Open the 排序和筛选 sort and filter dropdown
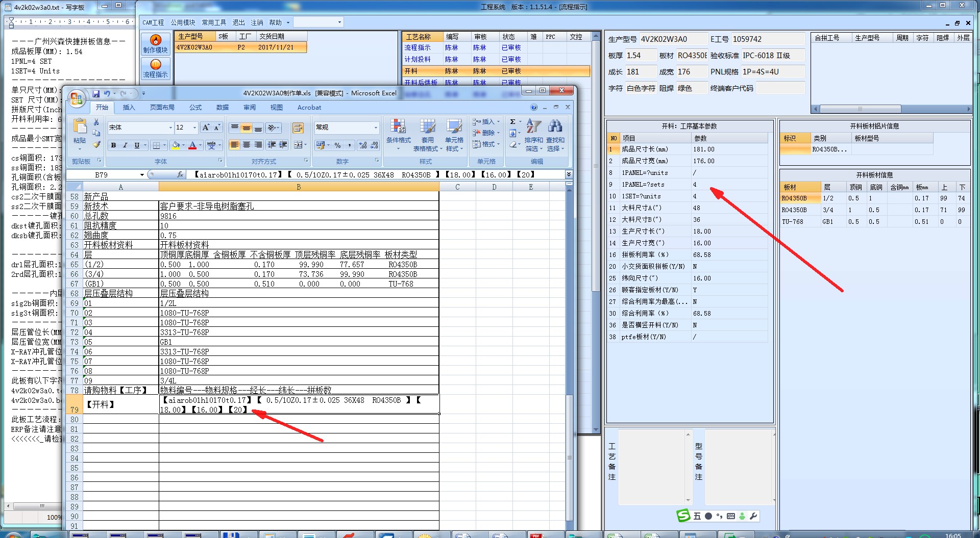The image size is (980, 538). coord(533,135)
